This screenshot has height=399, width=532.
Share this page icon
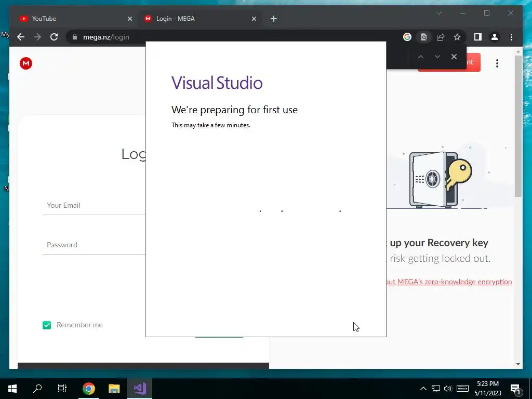point(441,37)
